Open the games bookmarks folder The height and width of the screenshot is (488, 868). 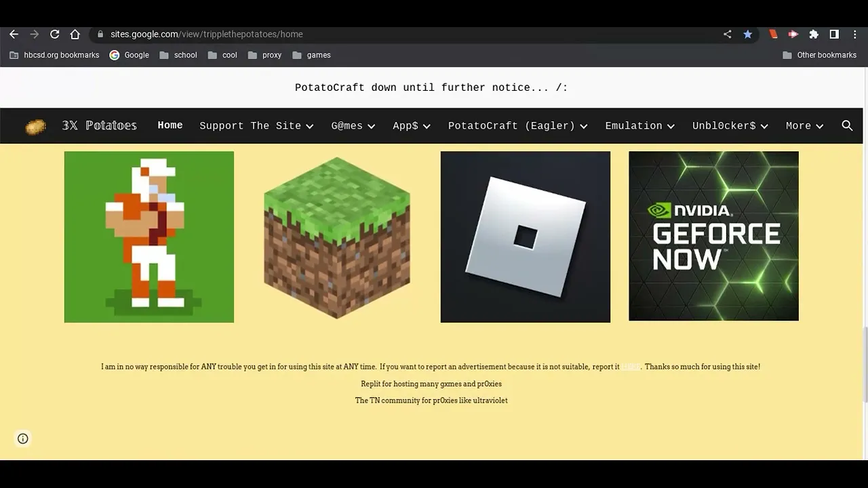point(311,55)
